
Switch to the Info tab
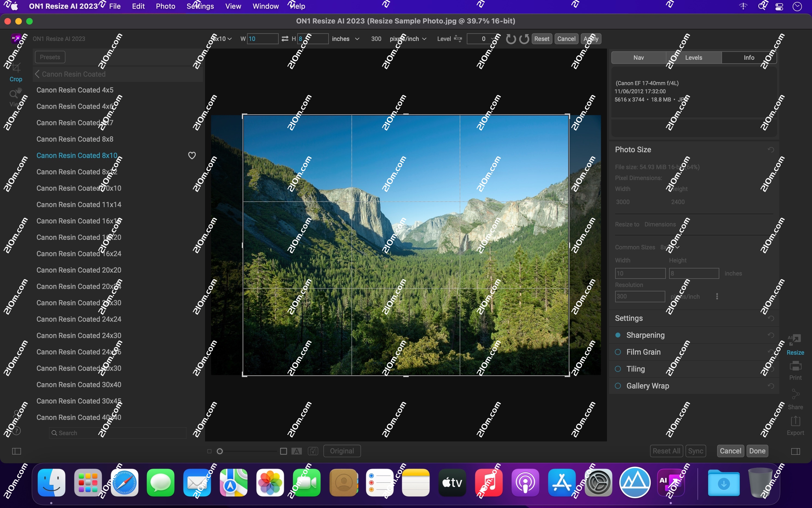[749, 58]
